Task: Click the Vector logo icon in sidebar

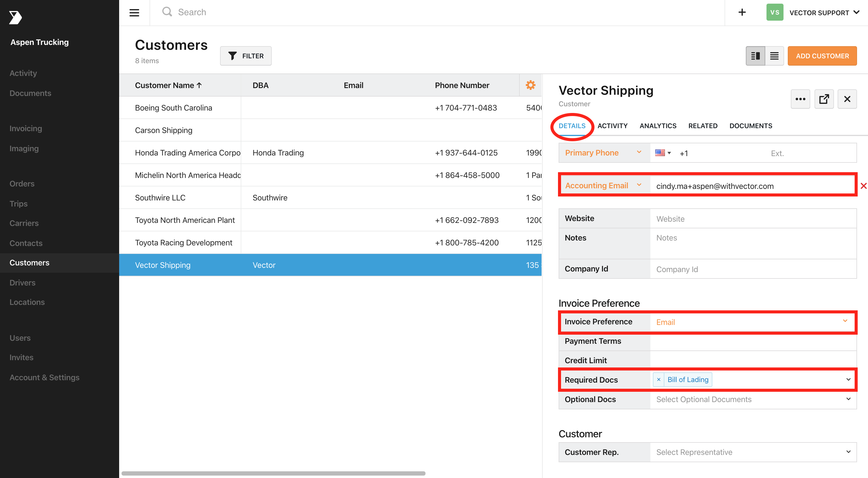Action: coord(15,18)
